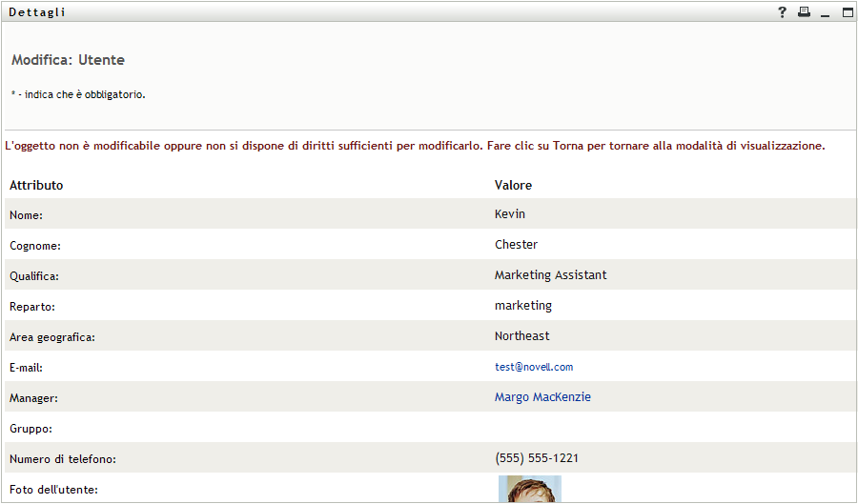Open the test@novell.com email link
Screen dimensions: 858x504
pyautogui.click(x=533, y=367)
